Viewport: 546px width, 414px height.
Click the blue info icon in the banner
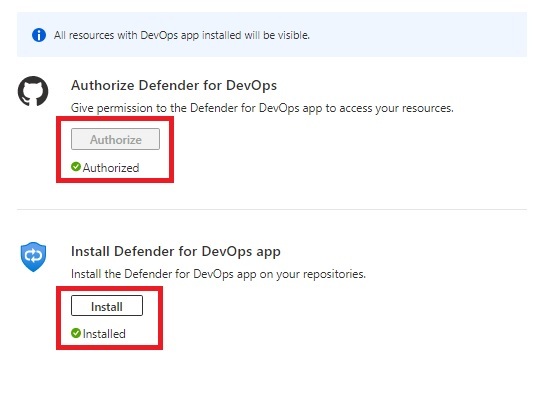tap(39, 35)
